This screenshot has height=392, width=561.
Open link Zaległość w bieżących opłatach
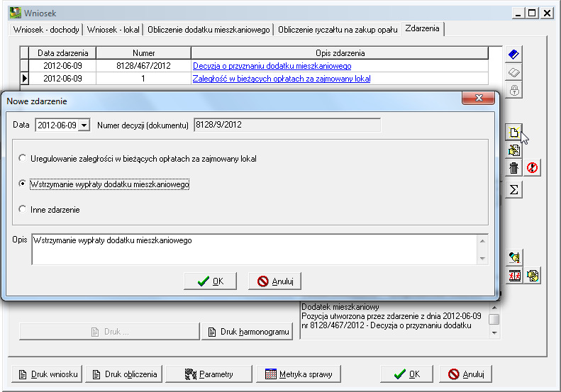tap(282, 79)
